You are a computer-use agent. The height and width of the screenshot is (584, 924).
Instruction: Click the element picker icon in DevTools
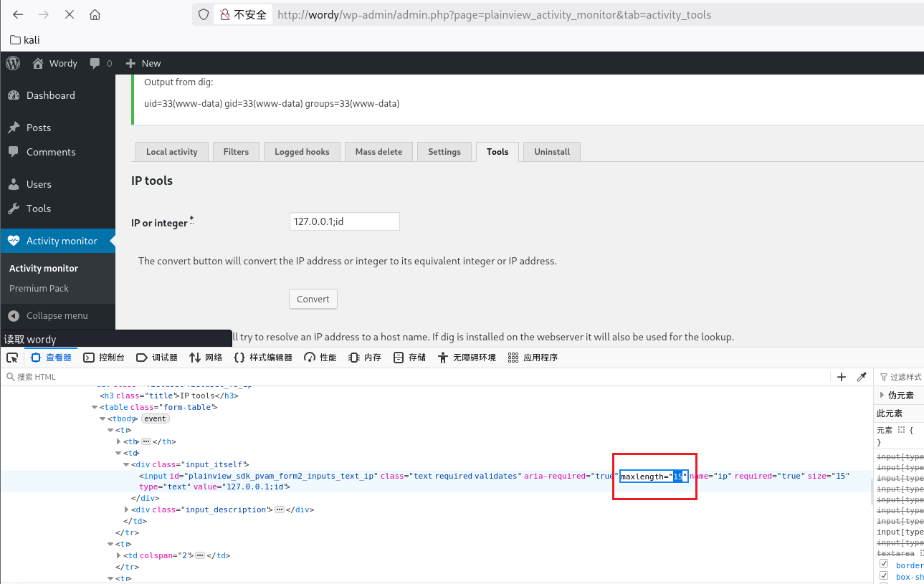(x=12, y=358)
